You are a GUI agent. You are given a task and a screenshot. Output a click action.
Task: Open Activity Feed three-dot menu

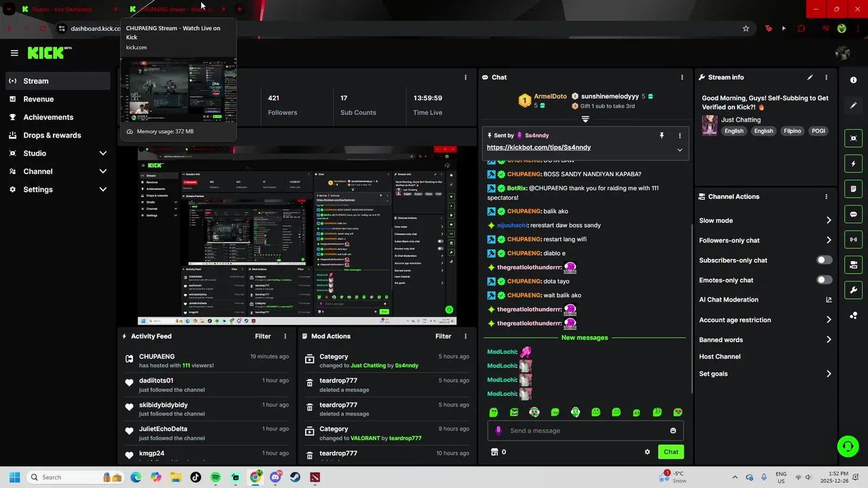pyautogui.click(x=285, y=336)
